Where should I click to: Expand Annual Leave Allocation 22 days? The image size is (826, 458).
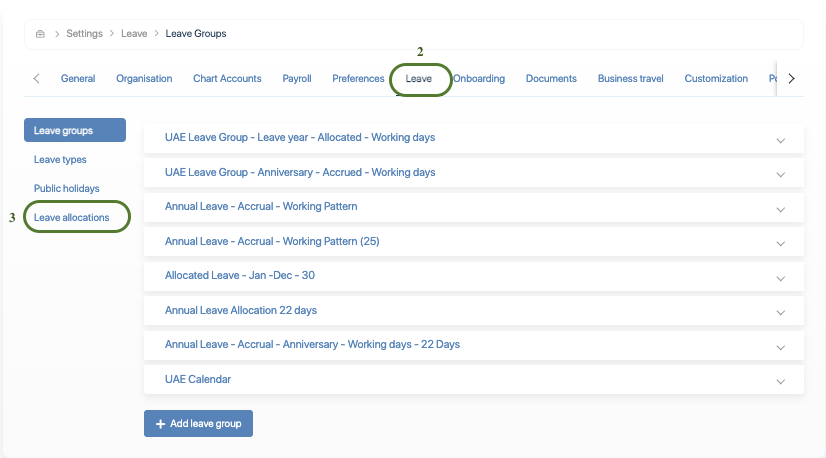tap(780, 312)
